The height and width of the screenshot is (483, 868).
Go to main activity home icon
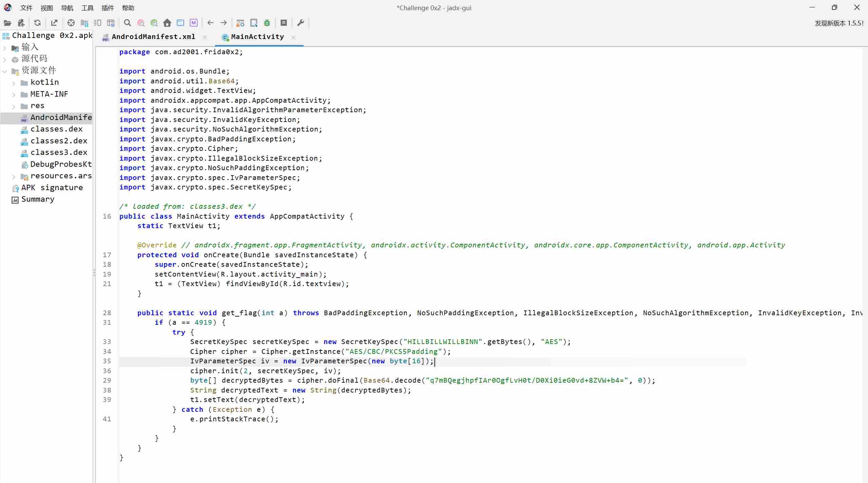(167, 23)
